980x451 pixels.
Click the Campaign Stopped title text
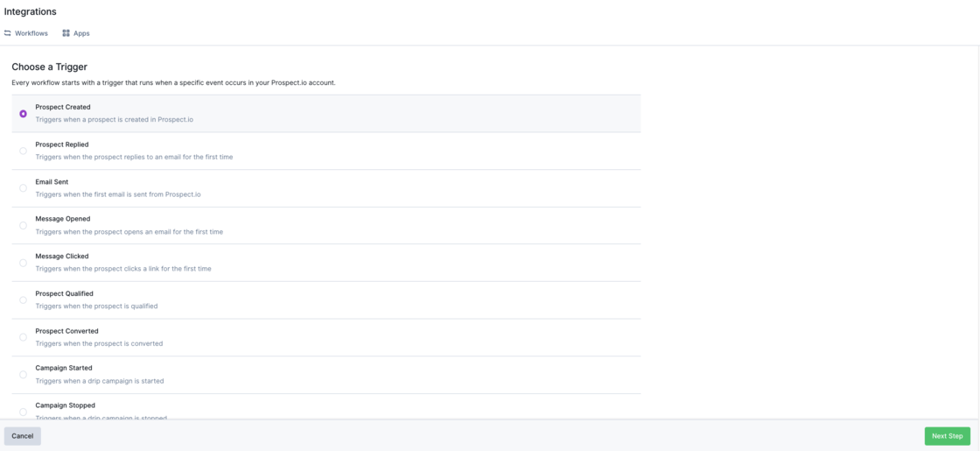point(65,405)
